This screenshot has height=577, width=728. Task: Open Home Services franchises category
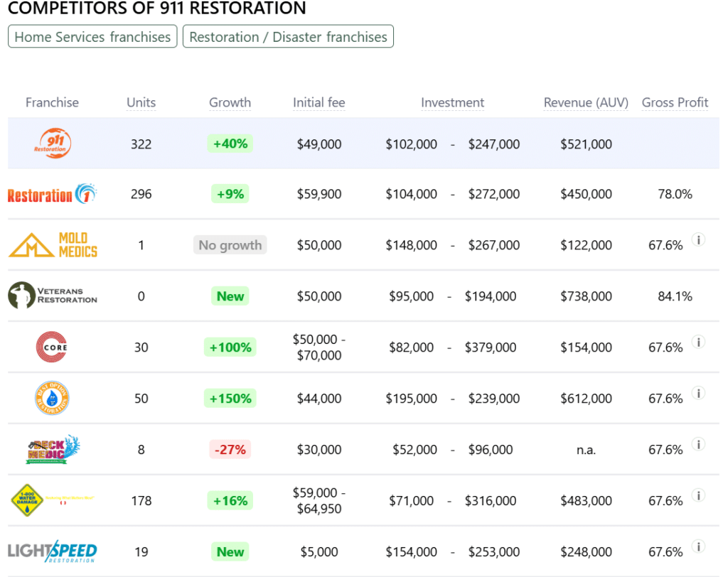click(92, 37)
